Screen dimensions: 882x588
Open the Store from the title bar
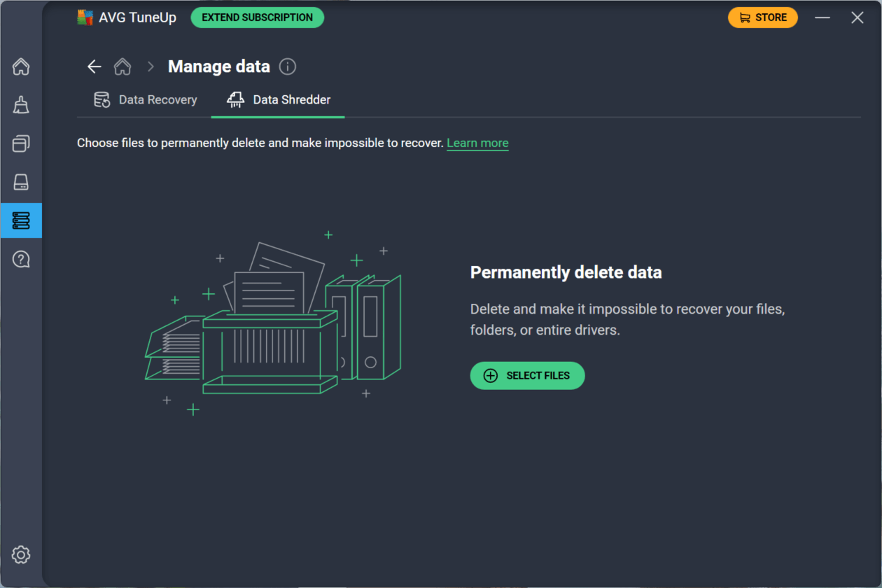pos(762,17)
